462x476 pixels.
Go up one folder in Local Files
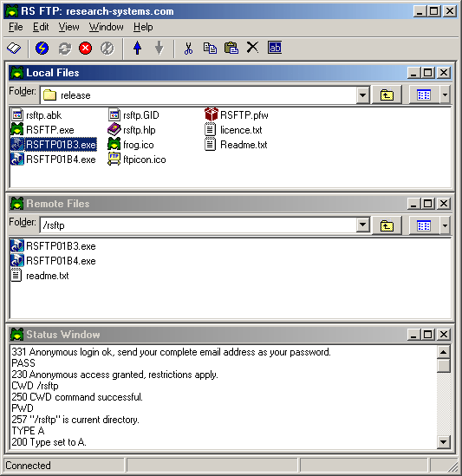pos(387,95)
